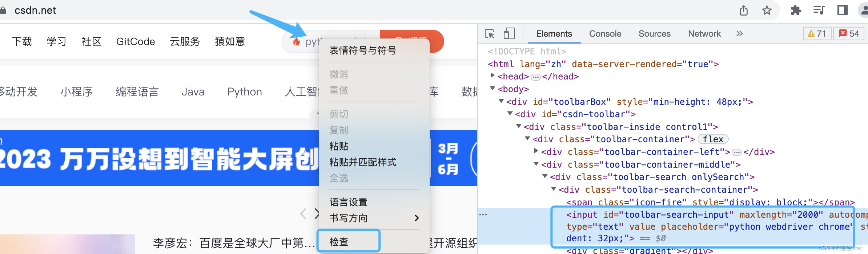Screen dimensions: 868x254
Task: Bookmark this page with the star icon
Action: [767, 10]
